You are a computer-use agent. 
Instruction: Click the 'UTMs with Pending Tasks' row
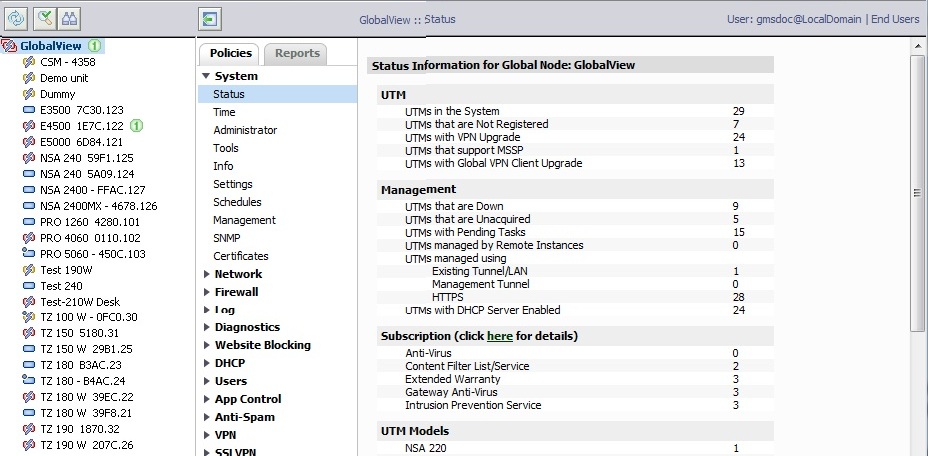[575, 232]
